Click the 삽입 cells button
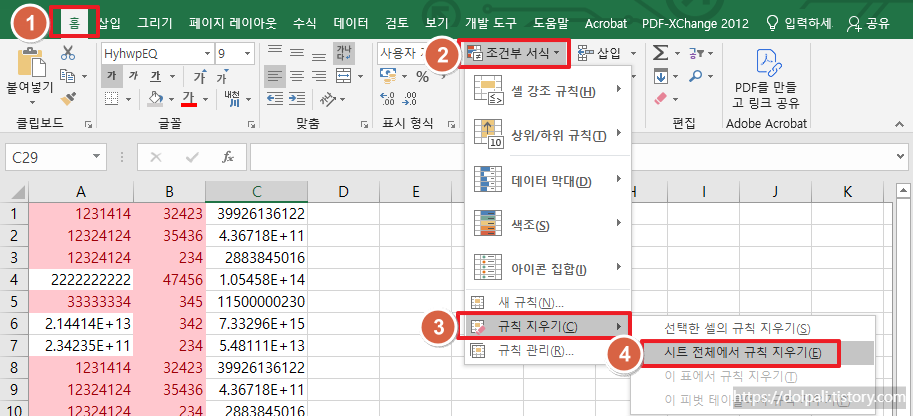Screen dimensions: 913x416 [x=599, y=54]
